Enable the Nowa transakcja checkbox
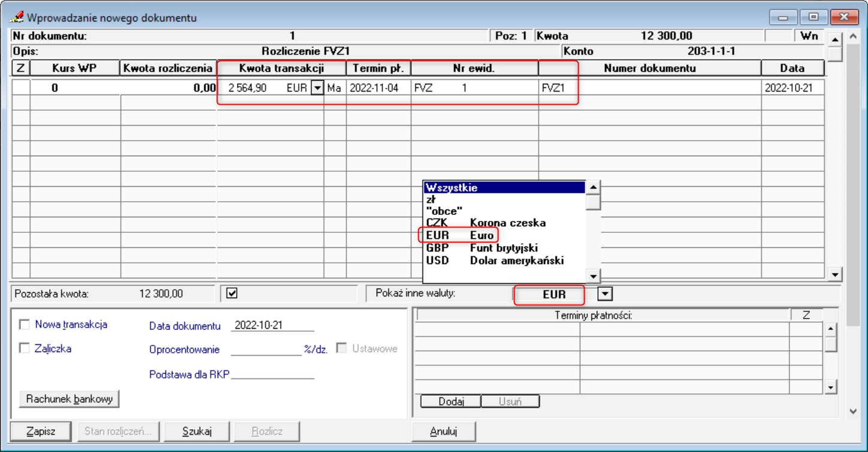The image size is (868, 452). [25, 324]
